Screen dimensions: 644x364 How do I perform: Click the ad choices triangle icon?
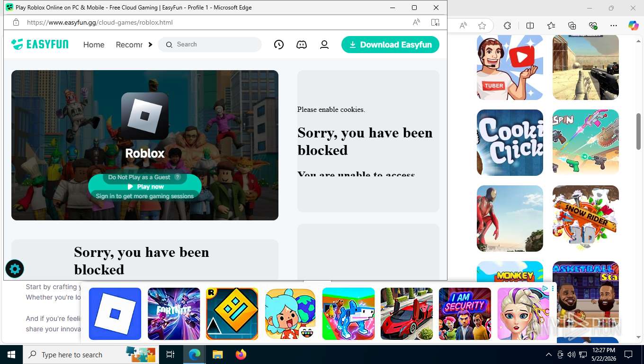[545, 288]
